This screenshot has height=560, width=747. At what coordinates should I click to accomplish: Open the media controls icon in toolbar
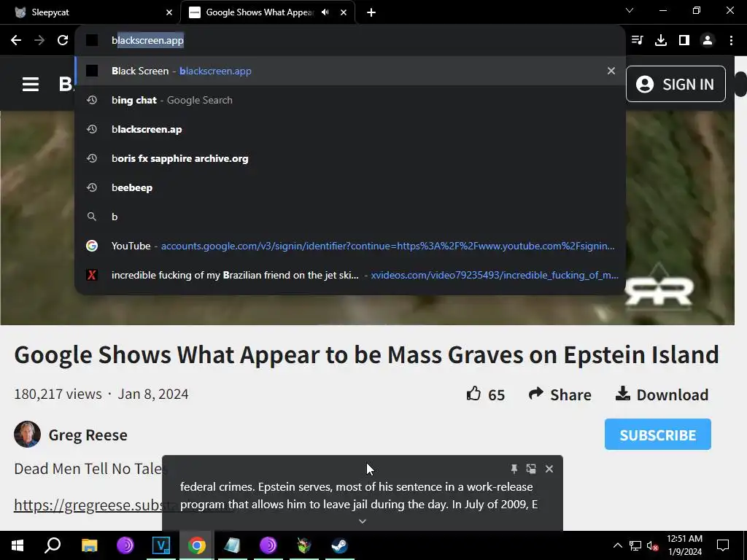(637, 40)
